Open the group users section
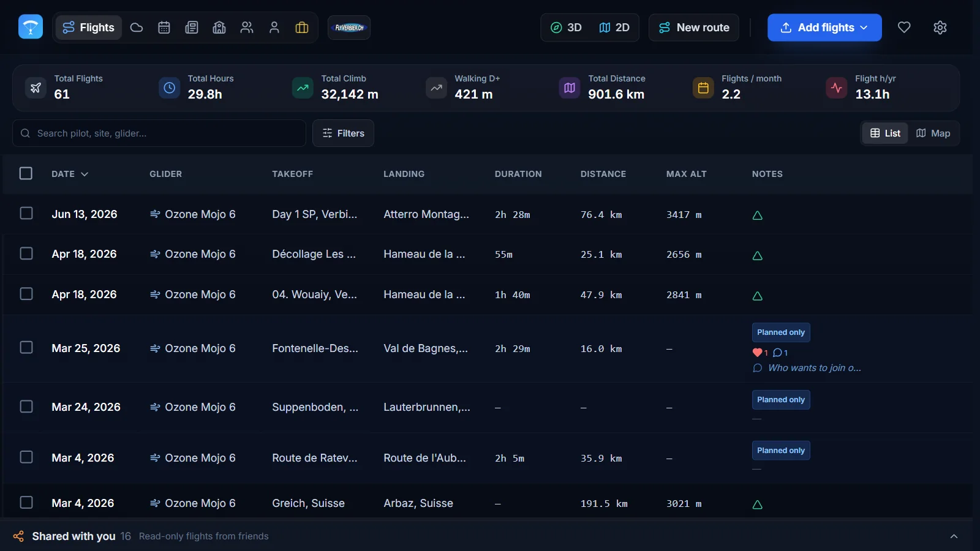This screenshot has height=551, width=980. click(x=247, y=28)
